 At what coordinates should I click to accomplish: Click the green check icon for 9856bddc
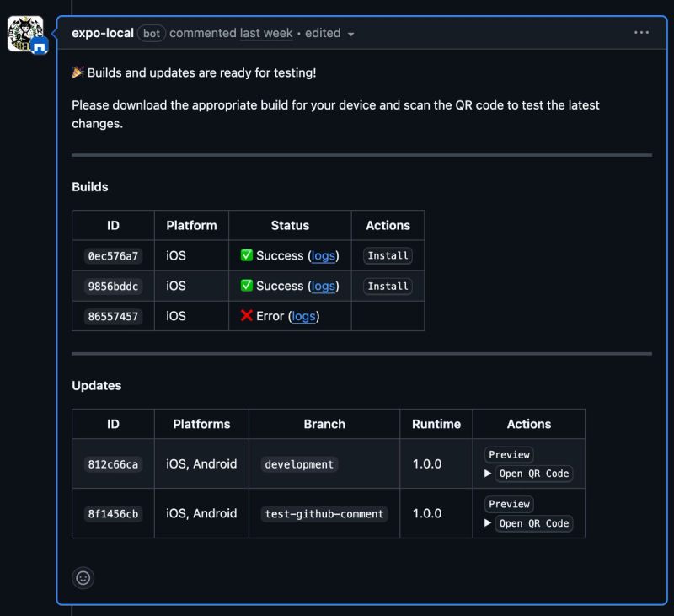pos(247,286)
